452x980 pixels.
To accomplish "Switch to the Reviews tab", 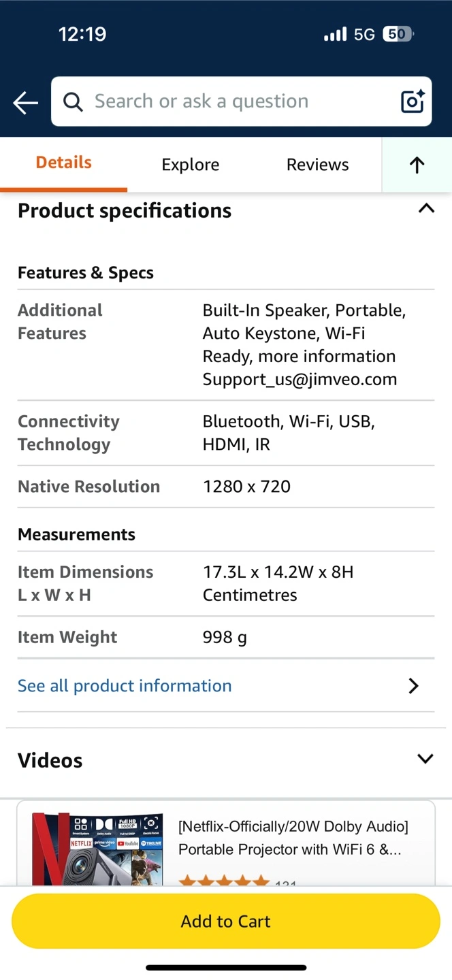I will point(317,165).
